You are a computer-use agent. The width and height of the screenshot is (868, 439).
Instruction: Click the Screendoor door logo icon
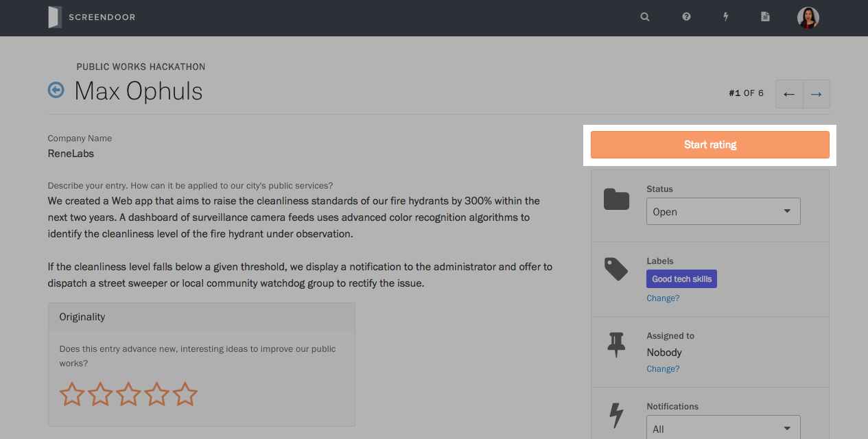point(55,17)
